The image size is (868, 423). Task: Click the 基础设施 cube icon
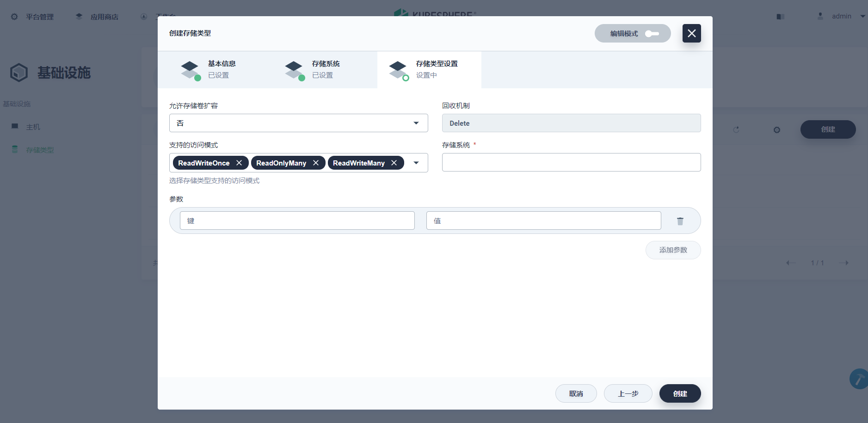19,73
